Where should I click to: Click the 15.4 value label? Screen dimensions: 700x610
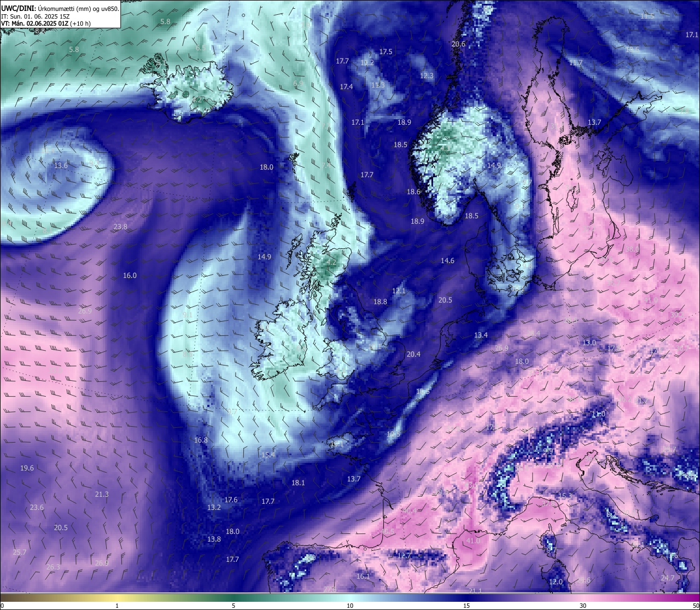point(268,455)
